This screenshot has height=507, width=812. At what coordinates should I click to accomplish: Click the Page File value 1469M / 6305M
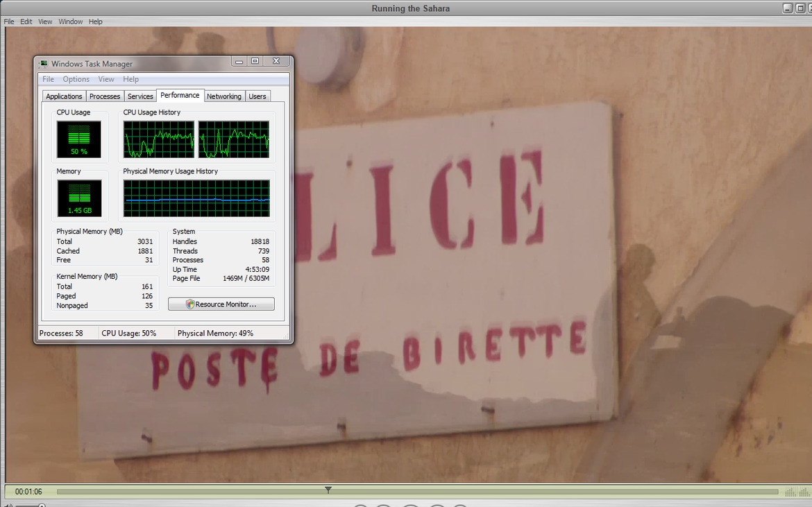(246, 278)
